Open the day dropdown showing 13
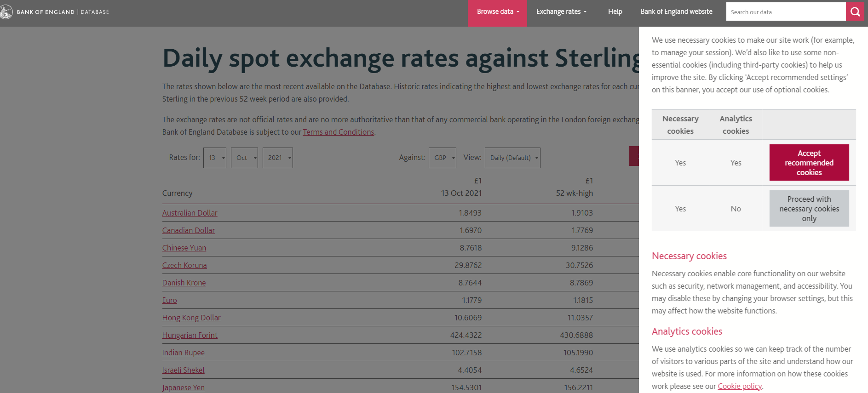The image size is (868, 393). tap(215, 158)
